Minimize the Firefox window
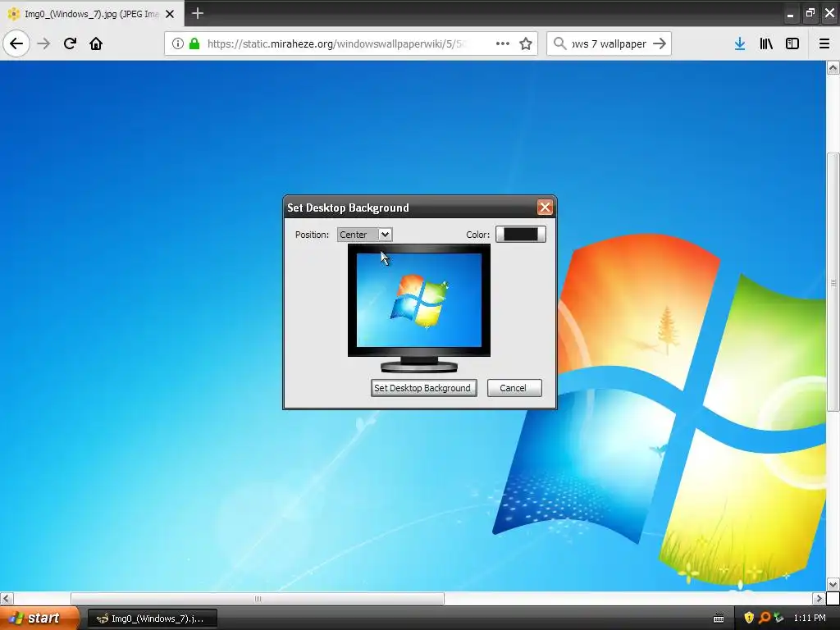840x630 pixels. tap(790, 13)
